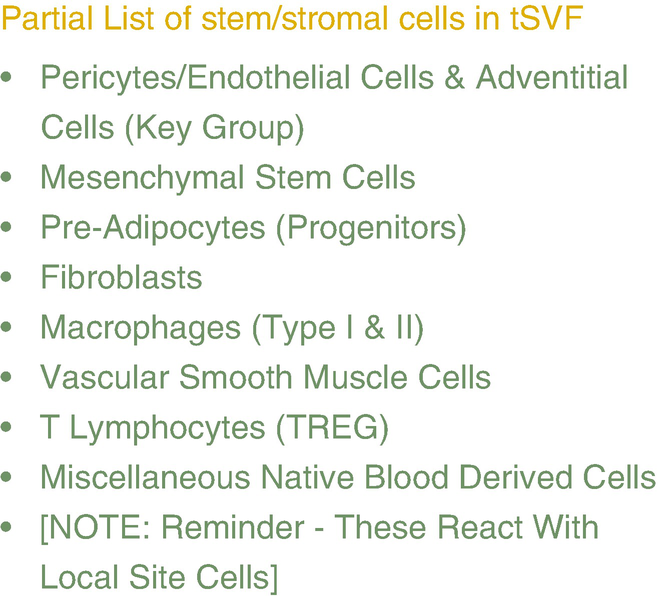
Task: Click the 'Macrophages (Type I & II)' text
Action: click(x=232, y=327)
